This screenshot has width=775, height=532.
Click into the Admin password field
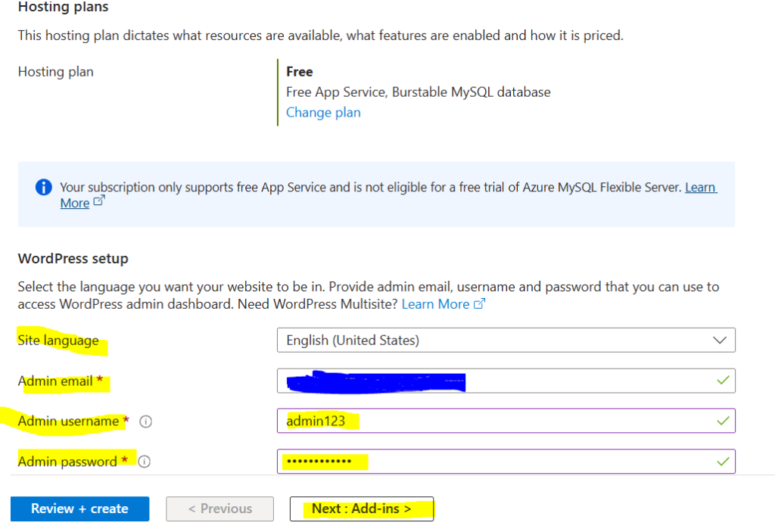506,462
